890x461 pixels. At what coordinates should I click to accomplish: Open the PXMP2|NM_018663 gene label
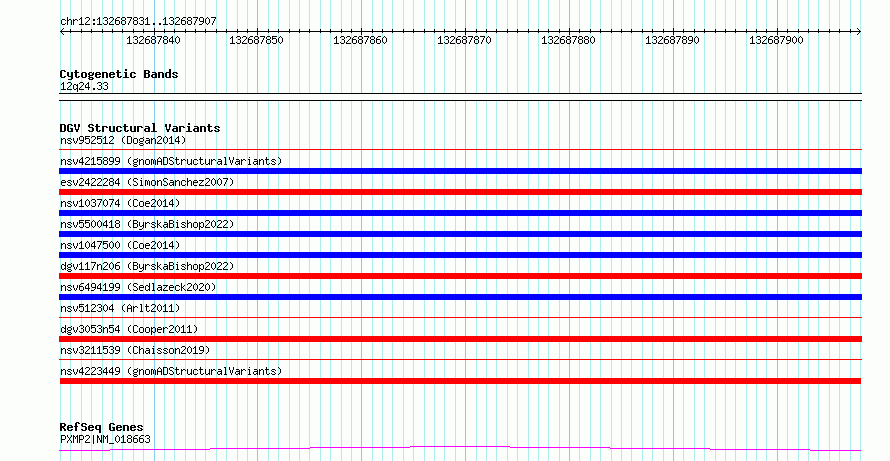[105, 439]
